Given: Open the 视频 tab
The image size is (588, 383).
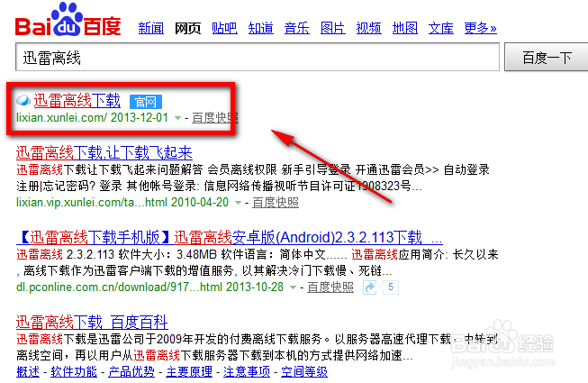Looking at the screenshot, I should (x=368, y=28).
